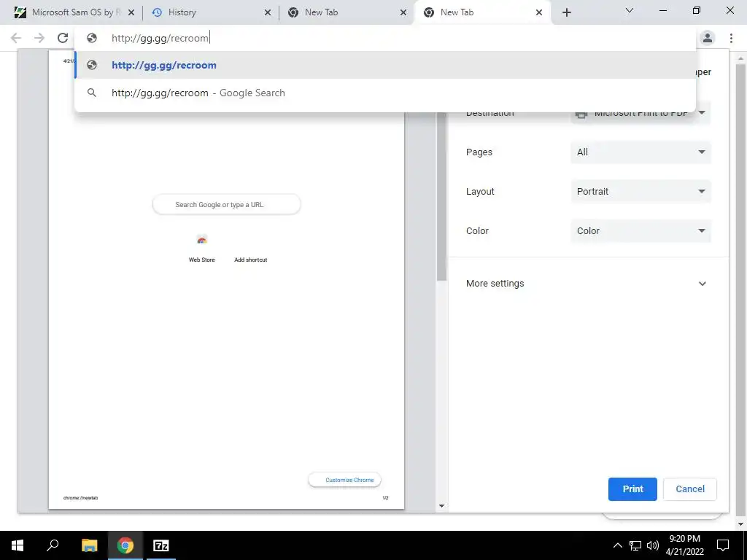
Task: Open the notification center icon
Action: pos(723,545)
